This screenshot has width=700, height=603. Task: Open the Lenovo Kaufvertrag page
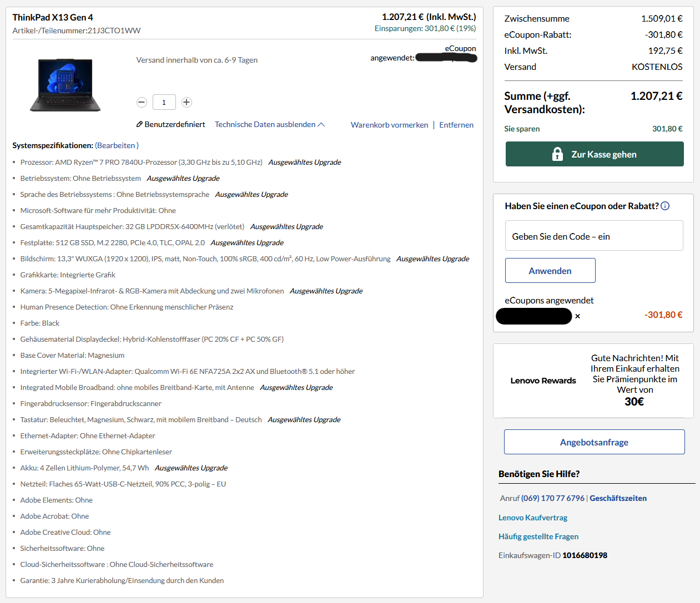[532, 517]
